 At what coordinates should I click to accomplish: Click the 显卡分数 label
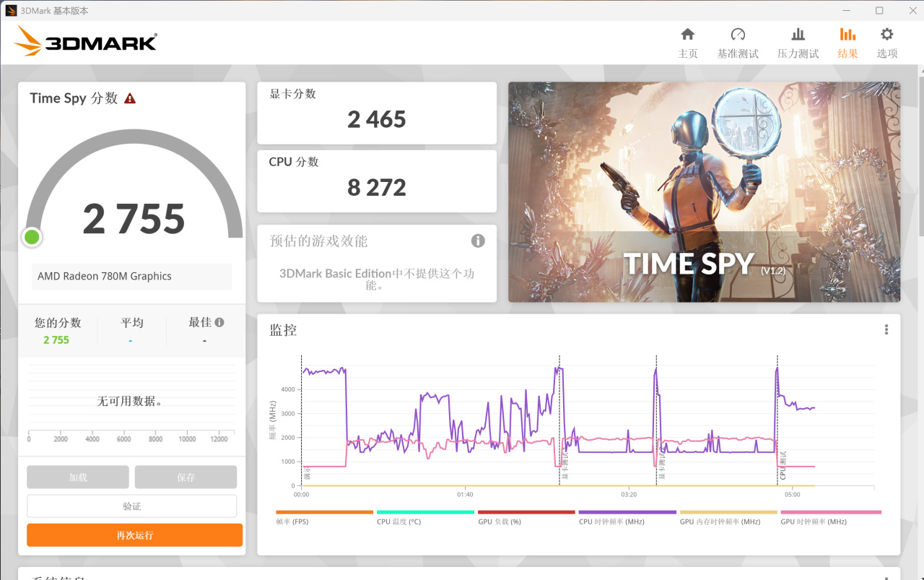pos(293,94)
